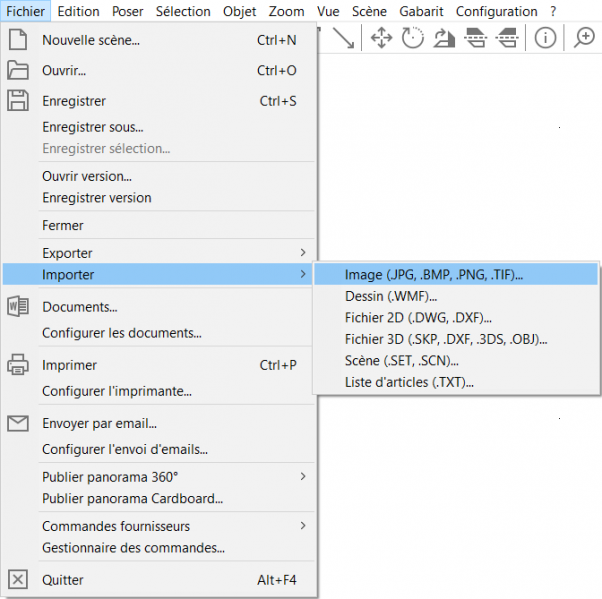Image resolution: width=602 pixels, height=599 pixels.
Task: Click the zoom in magnifier icon
Action: point(584,38)
